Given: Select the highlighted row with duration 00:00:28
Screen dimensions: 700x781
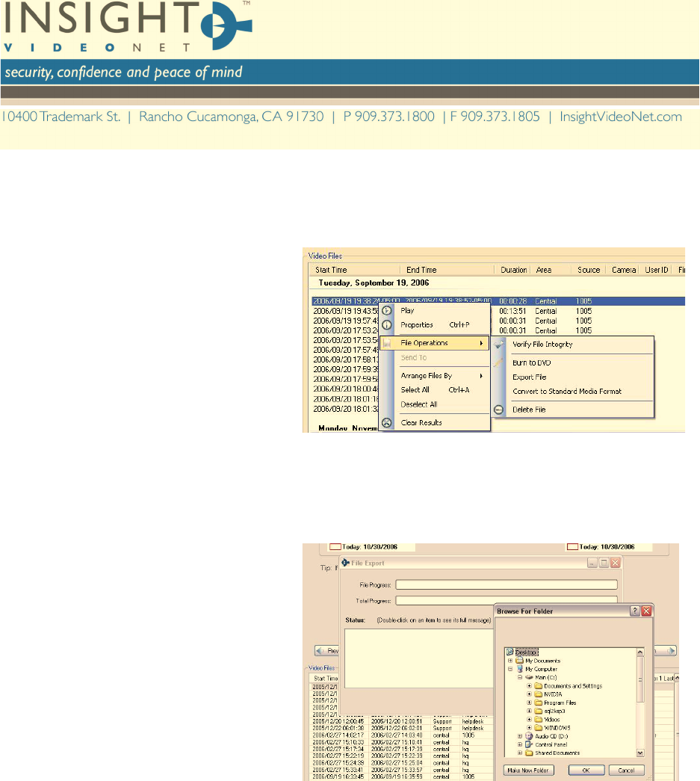Looking at the screenshot, I should 498,301.
